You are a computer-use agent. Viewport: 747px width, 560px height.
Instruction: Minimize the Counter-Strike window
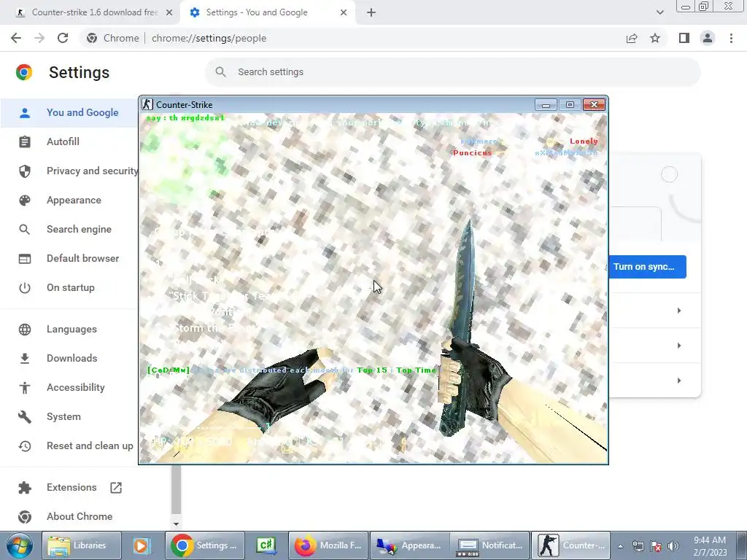546,105
